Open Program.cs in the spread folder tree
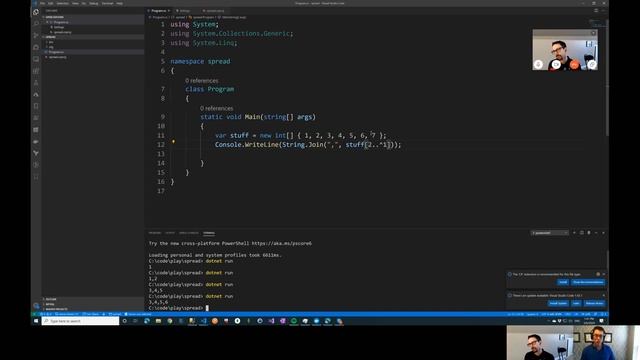 coord(93,52)
